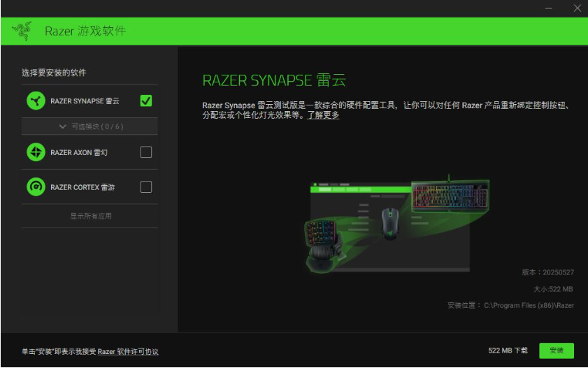Click the green 安装 install button

click(557, 351)
